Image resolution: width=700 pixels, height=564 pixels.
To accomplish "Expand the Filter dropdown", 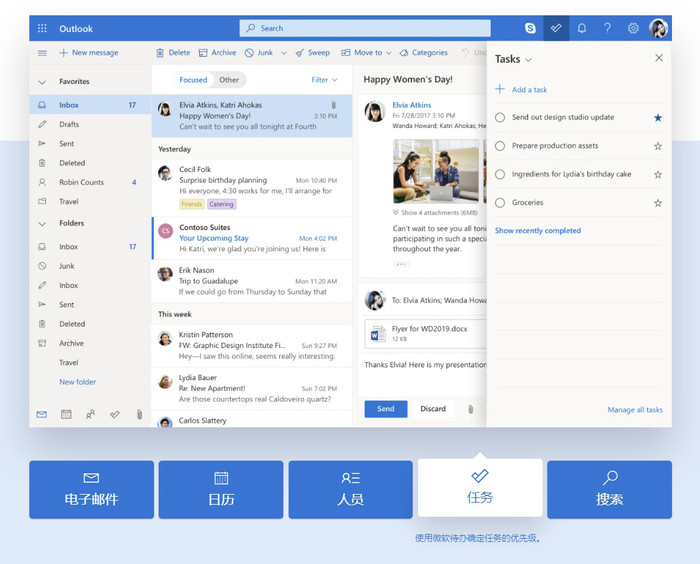I will coord(324,80).
